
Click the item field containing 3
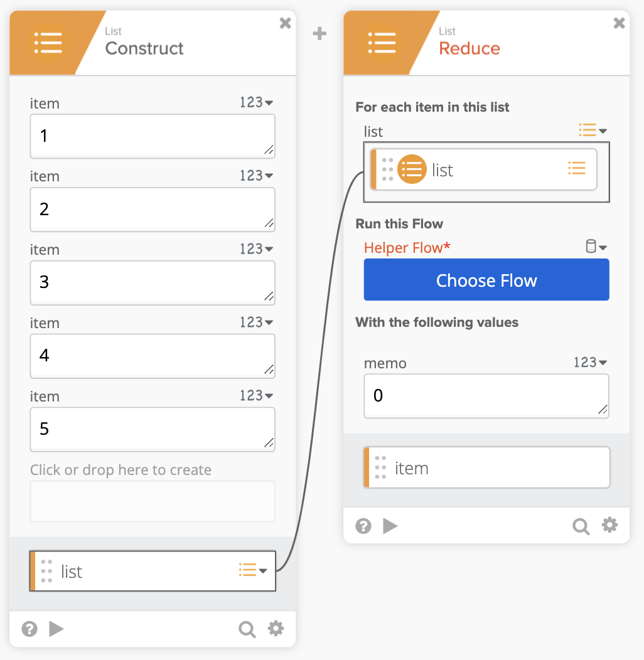coord(153,283)
